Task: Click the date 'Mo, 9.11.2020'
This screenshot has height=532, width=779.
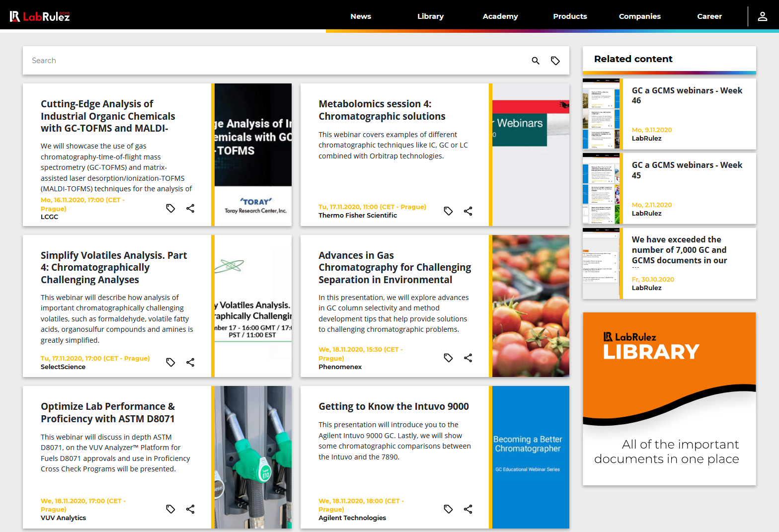Action: (x=652, y=130)
